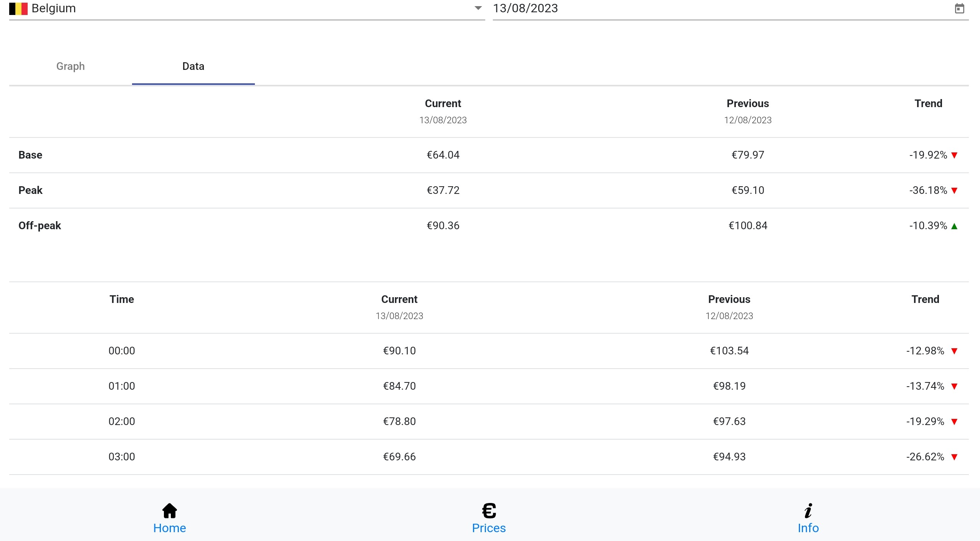Click red down arrow in 03:00 row

[955, 457]
